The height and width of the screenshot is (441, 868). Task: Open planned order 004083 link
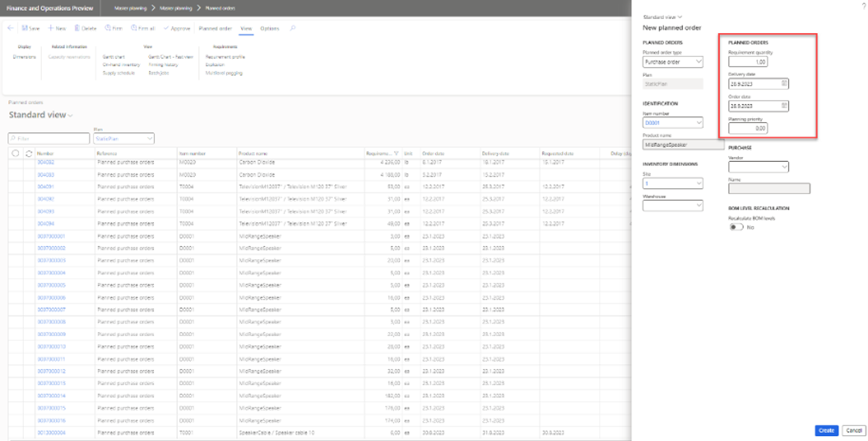[x=46, y=175]
